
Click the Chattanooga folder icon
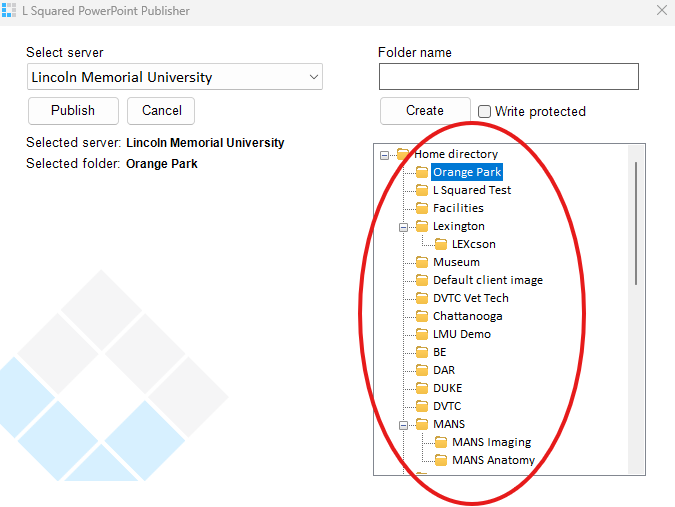[x=422, y=316]
